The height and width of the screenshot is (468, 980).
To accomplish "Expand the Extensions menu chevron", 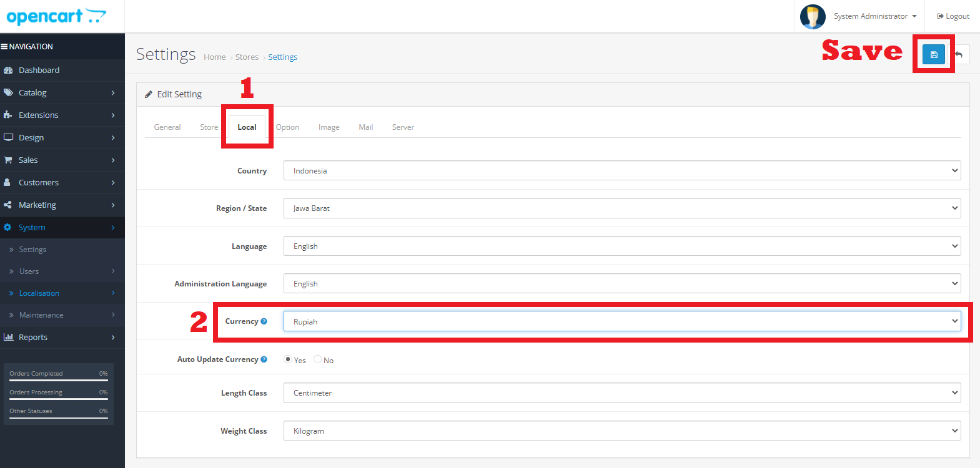I will click(113, 115).
